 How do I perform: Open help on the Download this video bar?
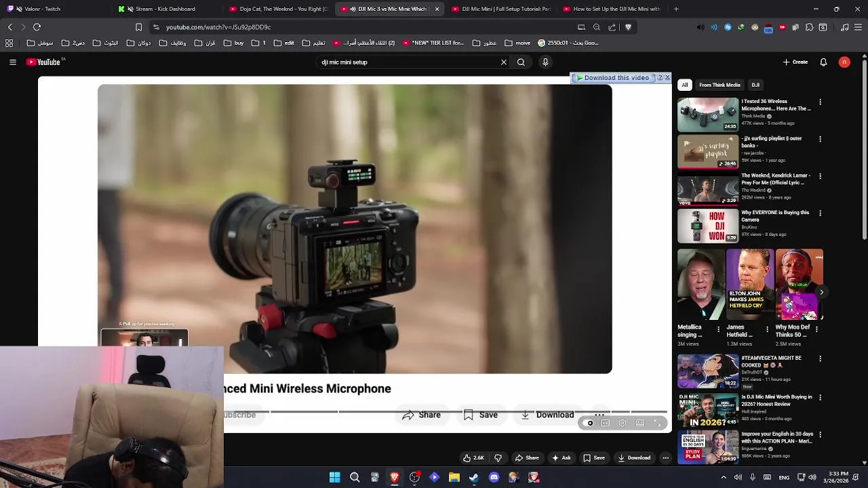(660, 78)
